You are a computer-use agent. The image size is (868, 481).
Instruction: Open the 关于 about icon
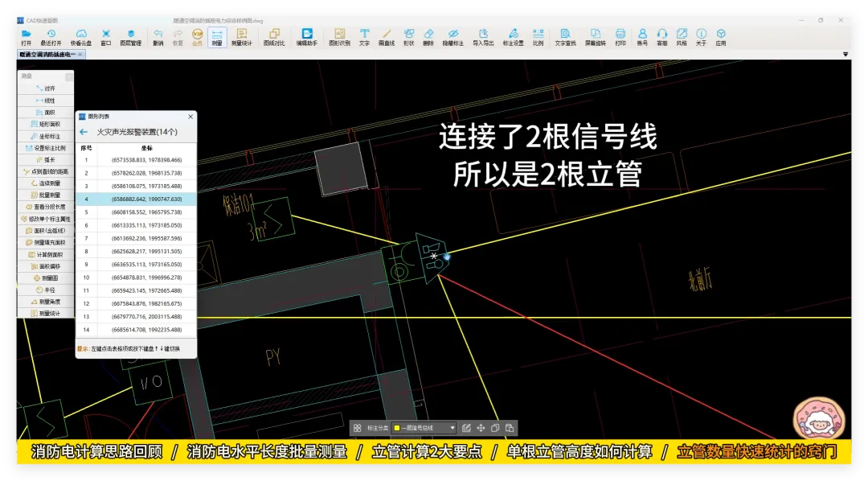[701, 37]
